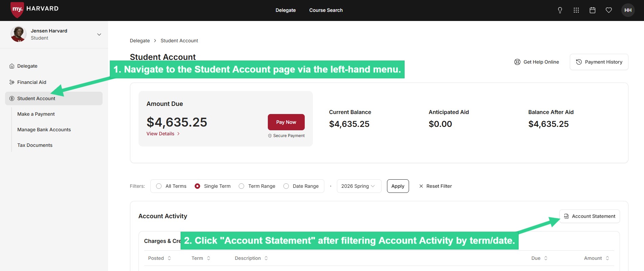644x271 pixels.
Task: Click Jensen Harvard profile photo
Action: [19, 34]
